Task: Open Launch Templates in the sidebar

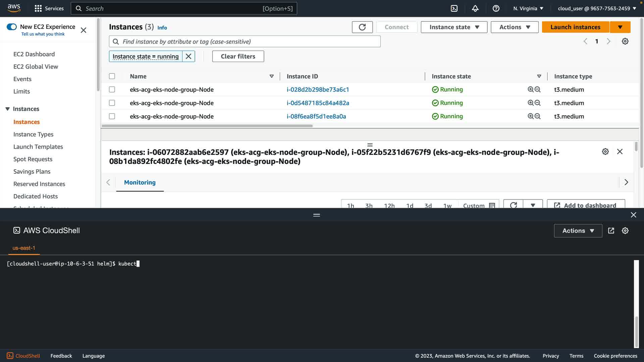Action: pos(38,147)
